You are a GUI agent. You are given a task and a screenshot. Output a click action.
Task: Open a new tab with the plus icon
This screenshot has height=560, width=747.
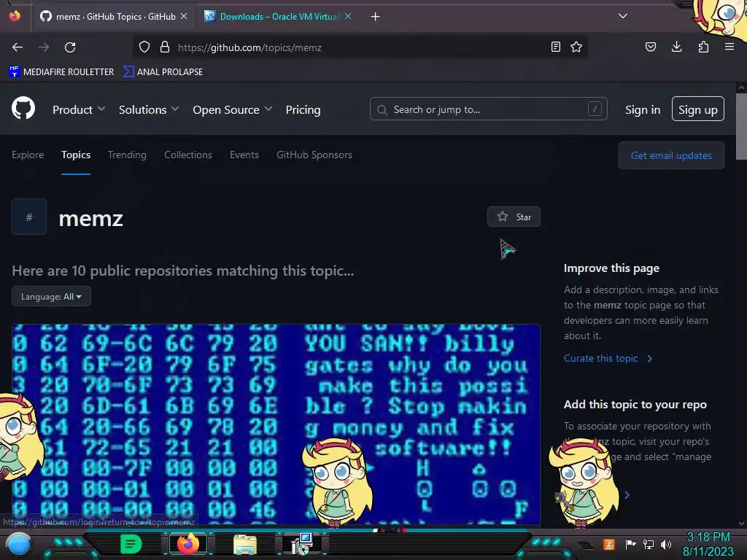point(376,17)
